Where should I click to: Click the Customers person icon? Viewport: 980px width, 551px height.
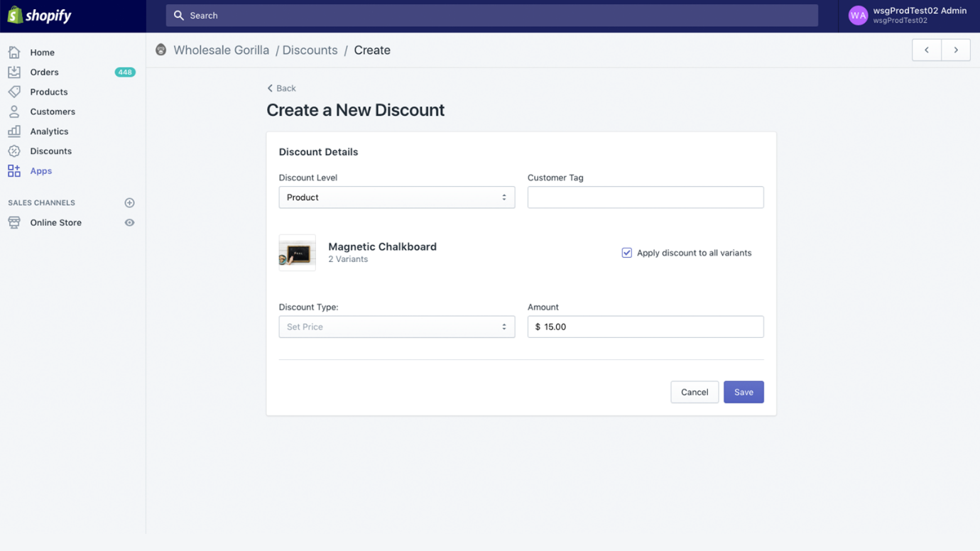click(x=14, y=111)
